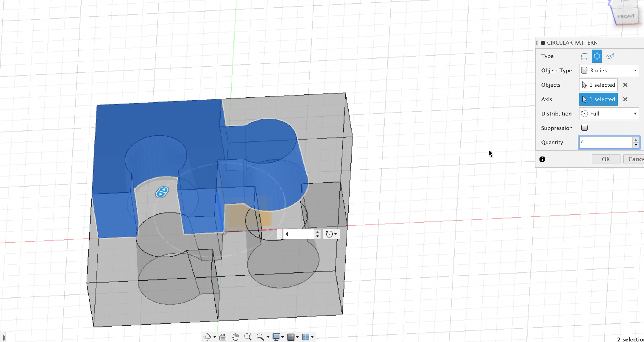Click the Look At camera icon
This screenshot has width=644, height=342.
(223, 337)
